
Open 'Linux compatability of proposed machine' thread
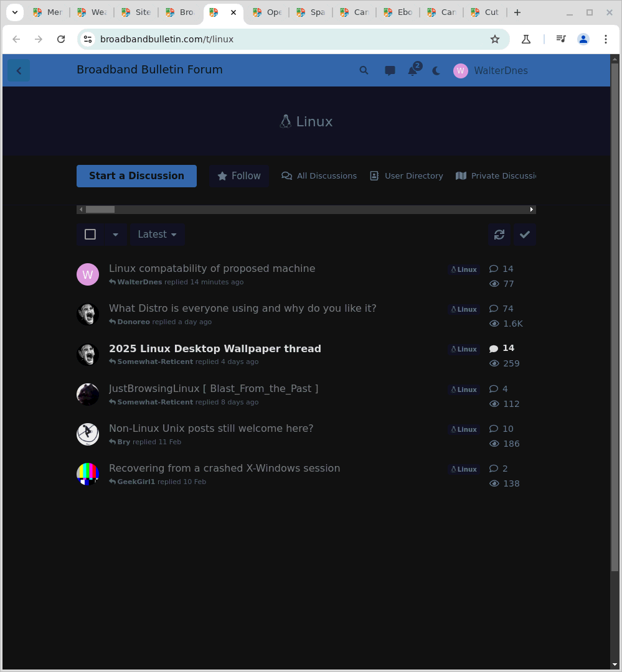(x=212, y=268)
